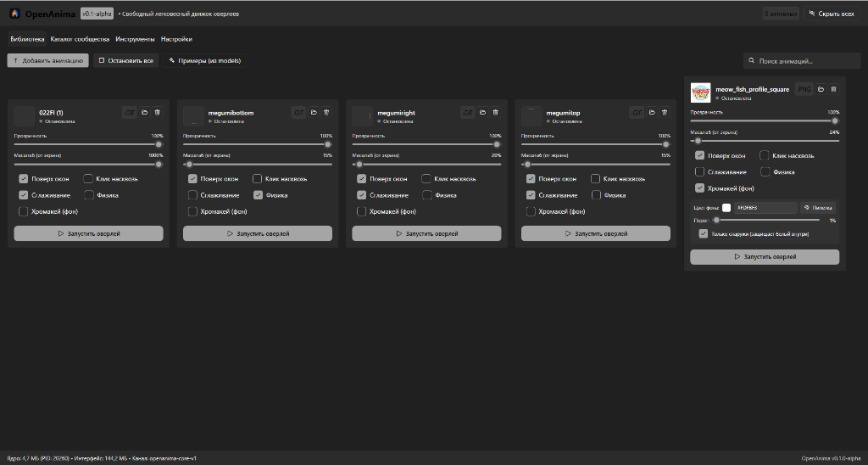Click the Добавить анимацию button

[47, 60]
